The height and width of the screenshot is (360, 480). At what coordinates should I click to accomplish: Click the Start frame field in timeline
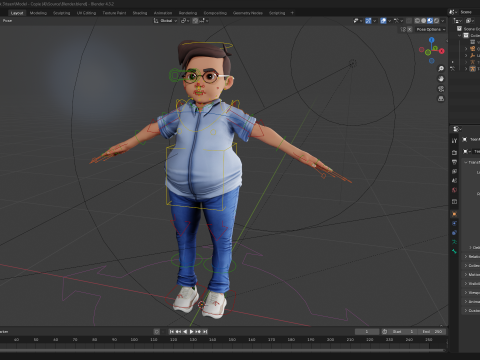point(403,331)
